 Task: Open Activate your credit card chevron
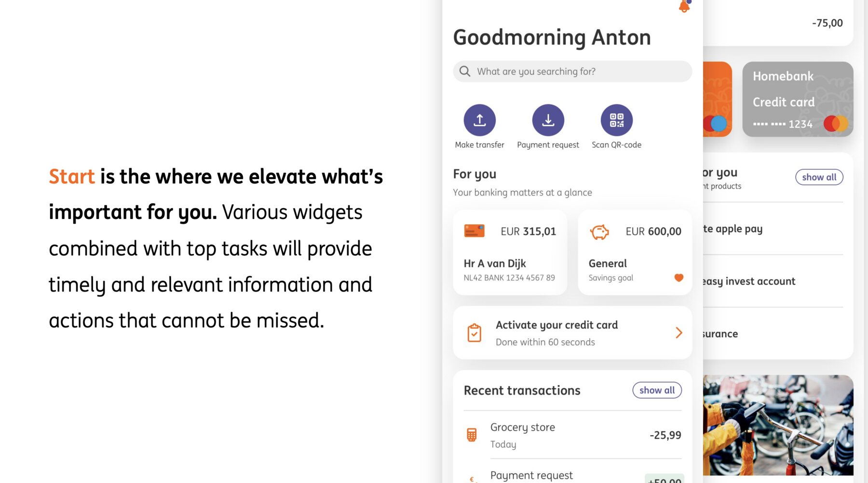click(678, 332)
